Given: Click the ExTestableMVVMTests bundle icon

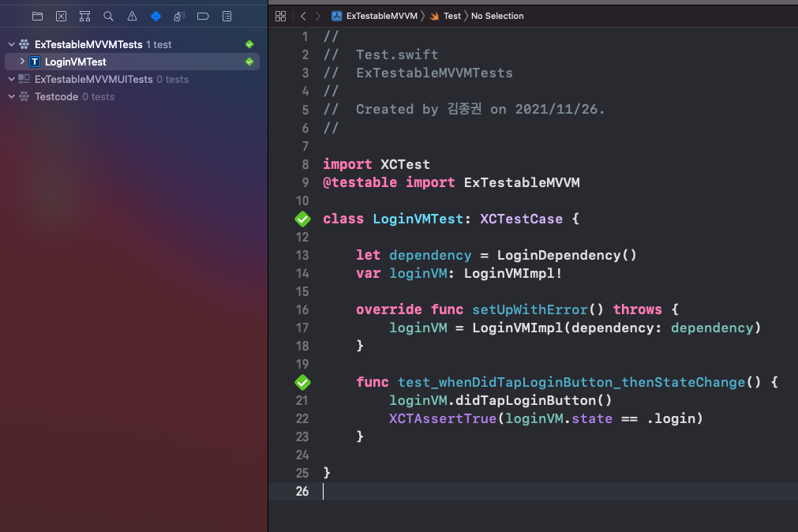Looking at the screenshot, I should tap(24, 44).
